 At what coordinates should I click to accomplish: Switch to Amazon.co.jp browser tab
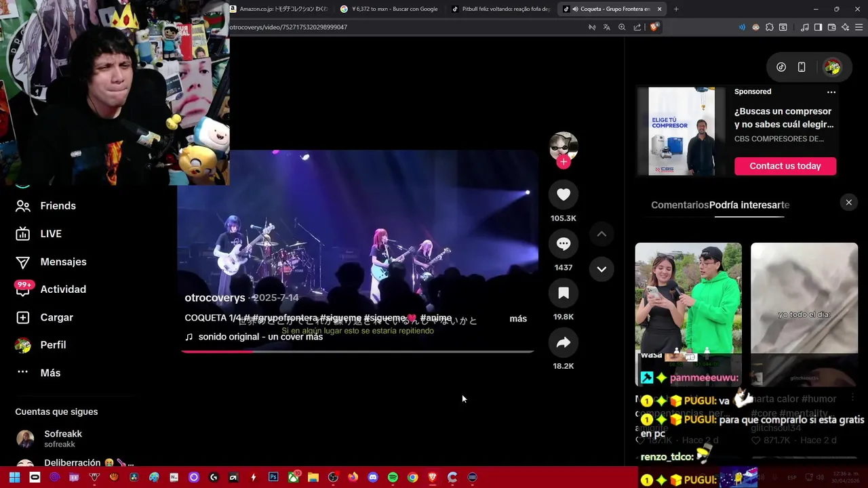click(279, 9)
